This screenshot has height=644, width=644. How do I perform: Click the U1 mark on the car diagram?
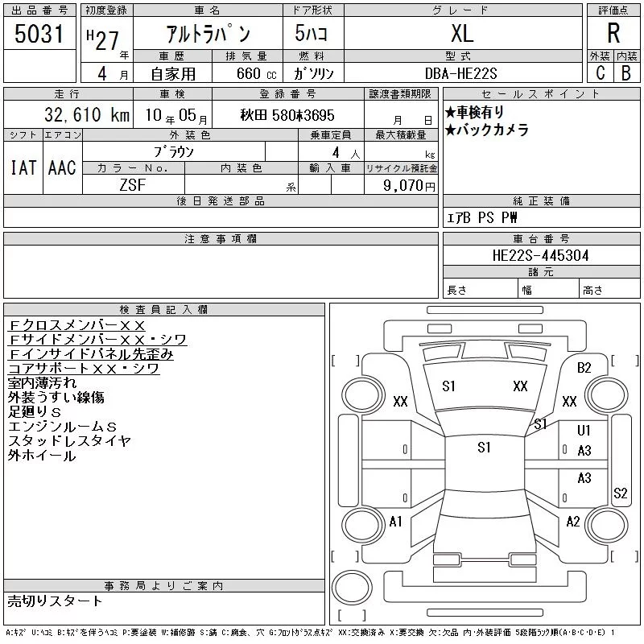click(x=583, y=430)
